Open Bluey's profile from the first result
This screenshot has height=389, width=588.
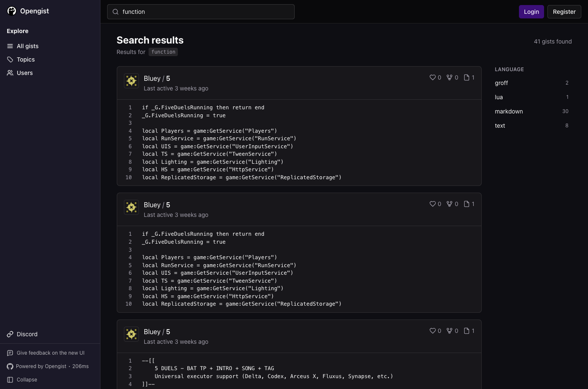click(x=152, y=78)
